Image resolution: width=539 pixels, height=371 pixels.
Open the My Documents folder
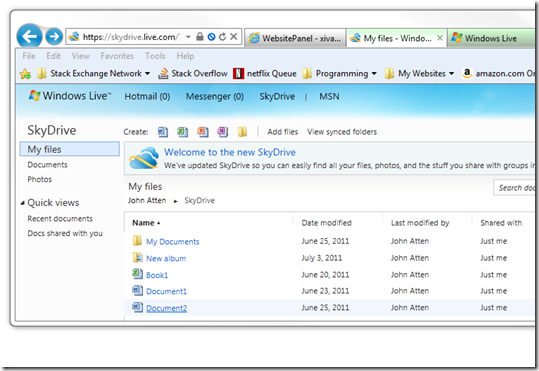[173, 242]
